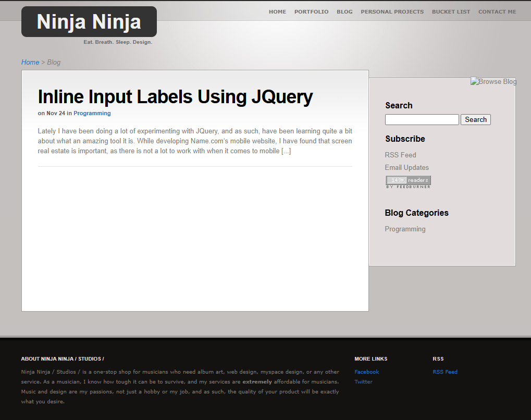
Task: Select Personal Projects in navigation
Action: (392, 12)
